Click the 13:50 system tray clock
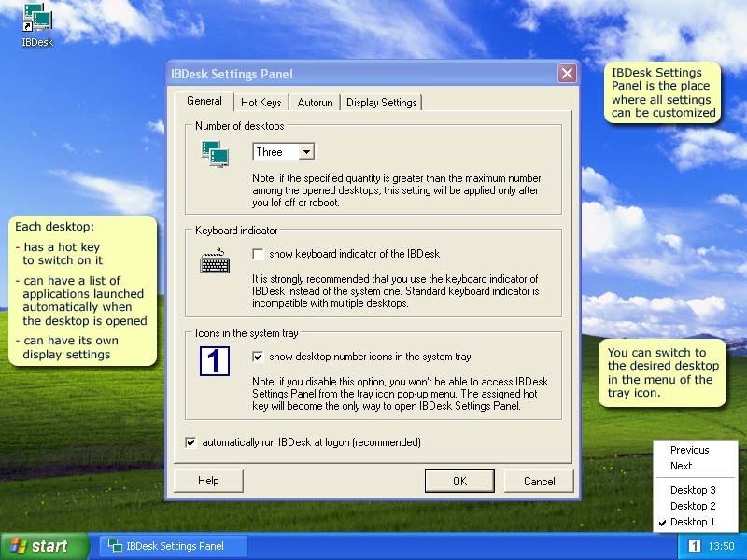 (x=721, y=546)
